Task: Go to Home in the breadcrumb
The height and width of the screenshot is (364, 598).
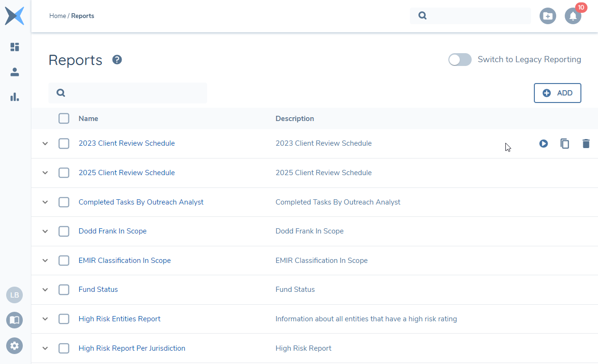Action: [57, 16]
